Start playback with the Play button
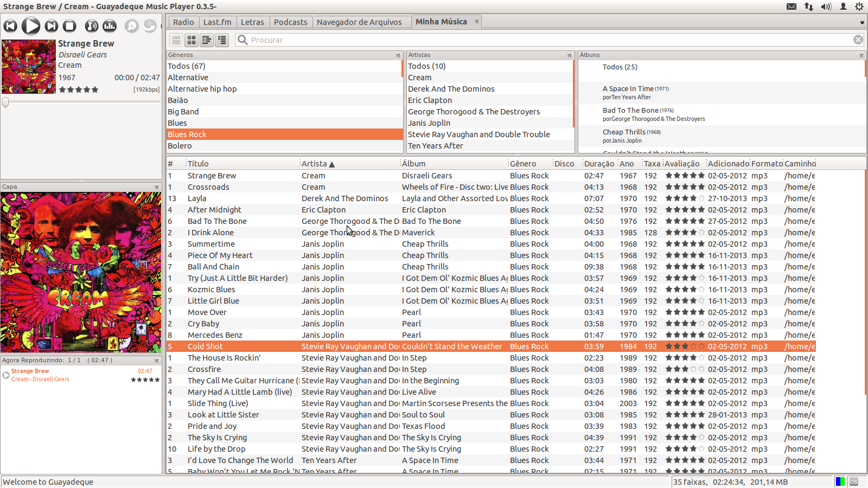 pos(31,26)
